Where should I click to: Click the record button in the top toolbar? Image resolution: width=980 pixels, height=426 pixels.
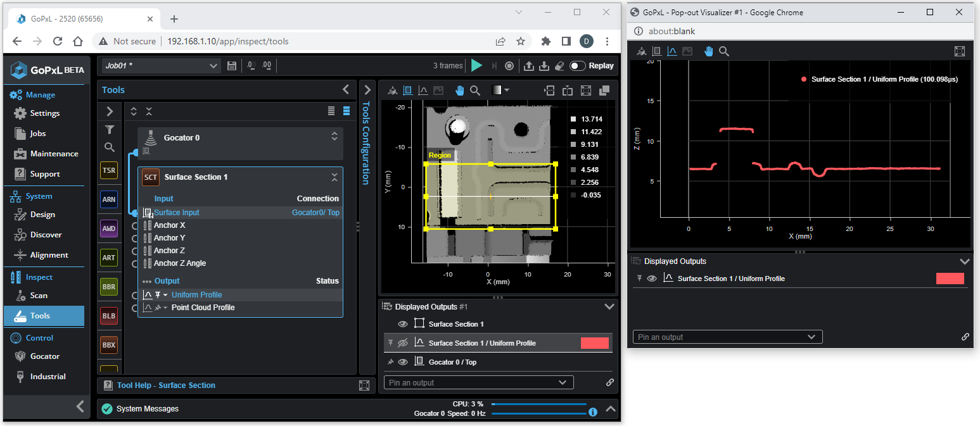509,65
